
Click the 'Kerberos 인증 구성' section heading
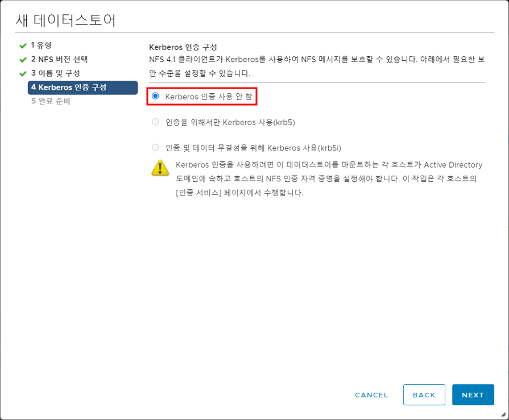click(x=183, y=47)
